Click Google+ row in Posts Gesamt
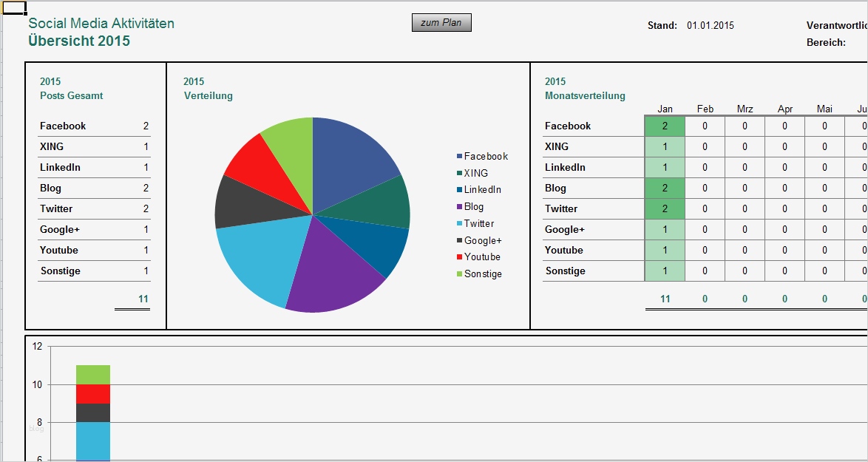 [94, 230]
